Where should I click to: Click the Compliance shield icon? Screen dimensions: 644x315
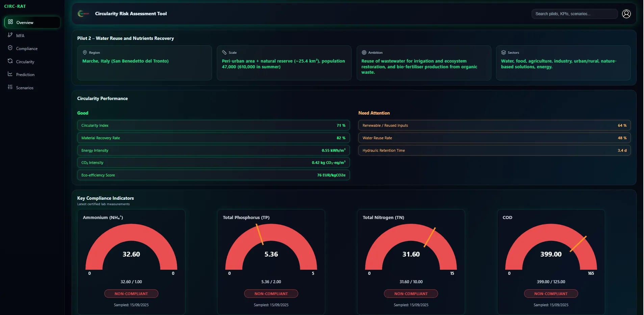(10, 48)
